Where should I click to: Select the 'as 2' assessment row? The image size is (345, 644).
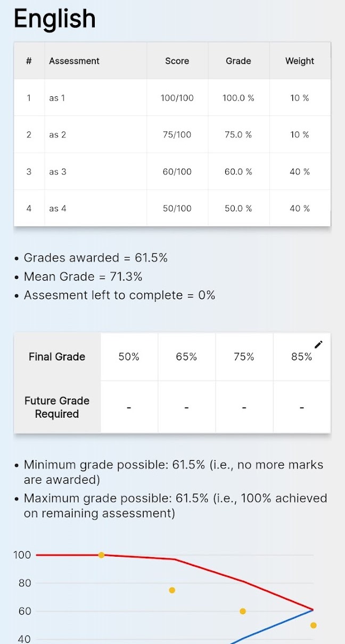pos(172,135)
